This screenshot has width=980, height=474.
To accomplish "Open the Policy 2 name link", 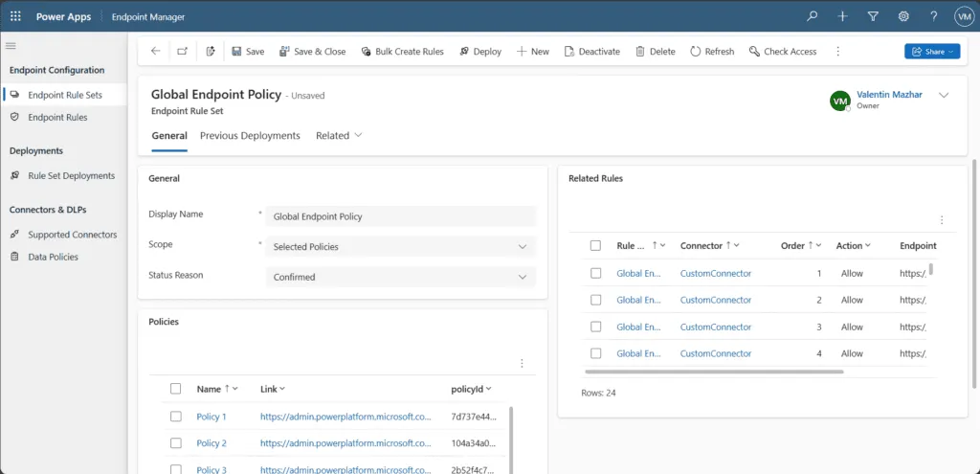I will point(212,443).
